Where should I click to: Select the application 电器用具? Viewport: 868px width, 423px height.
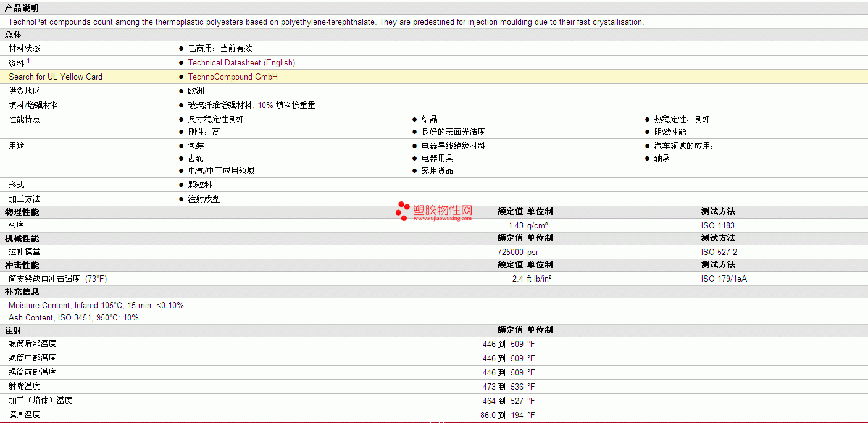click(438, 158)
